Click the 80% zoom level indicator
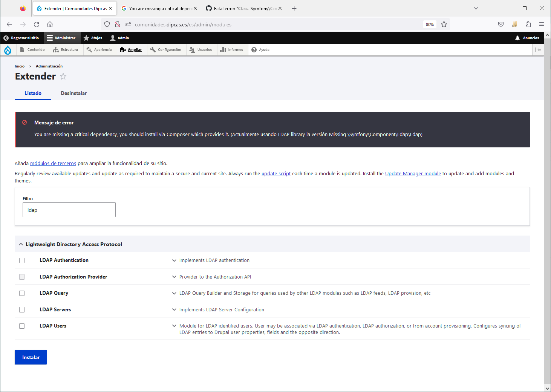551x392 pixels. click(430, 24)
